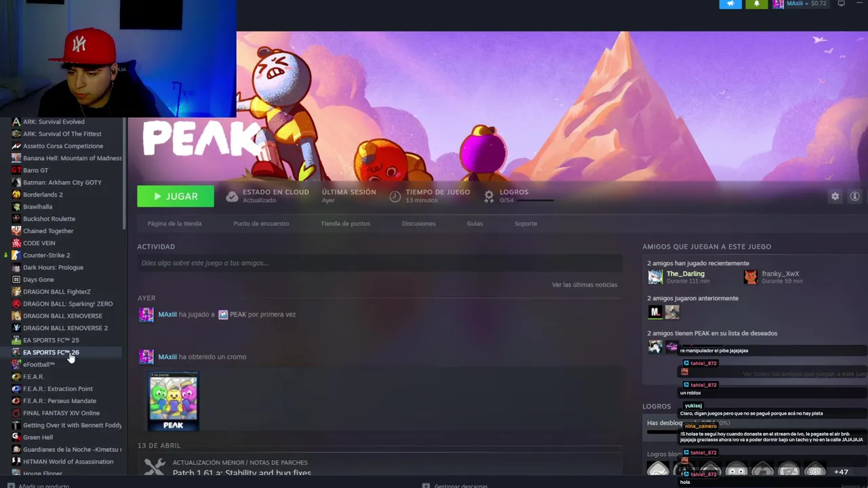This screenshot has width=868, height=488.
Task: Click the franky_XwX friend name
Action: coord(781,274)
